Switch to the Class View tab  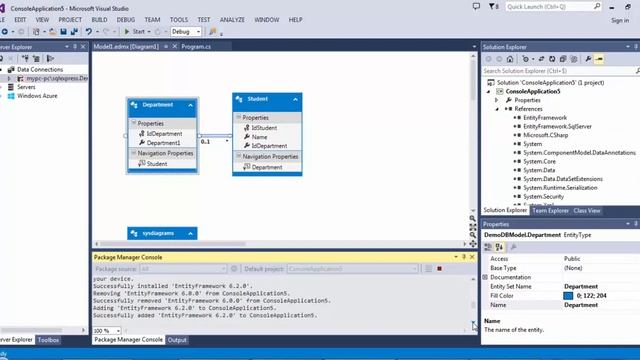[x=587, y=211]
